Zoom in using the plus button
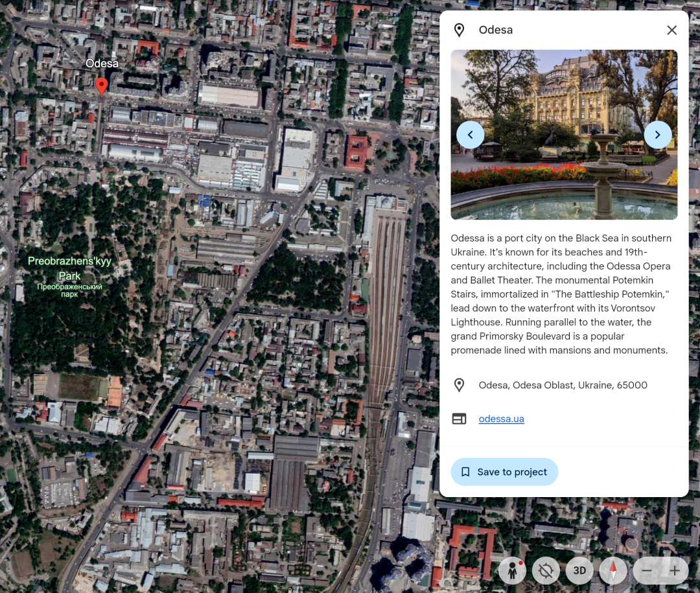This screenshot has width=700, height=593. pos(675,571)
